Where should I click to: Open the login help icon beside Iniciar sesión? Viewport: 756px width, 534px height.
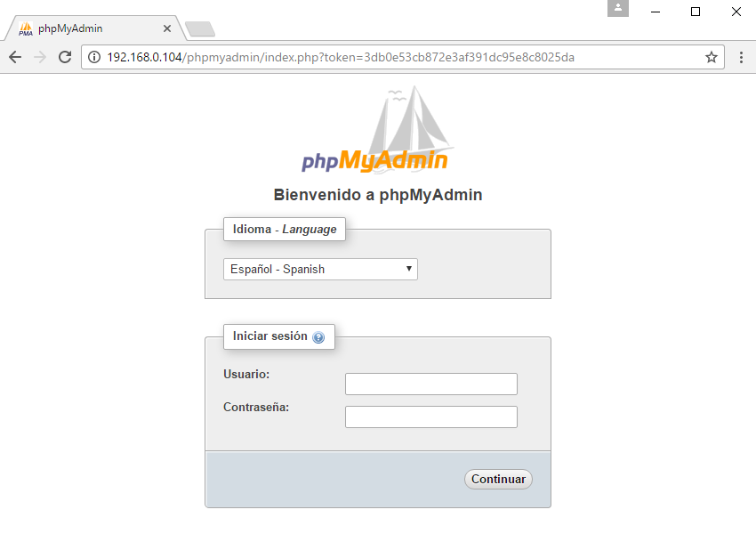point(318,337)
